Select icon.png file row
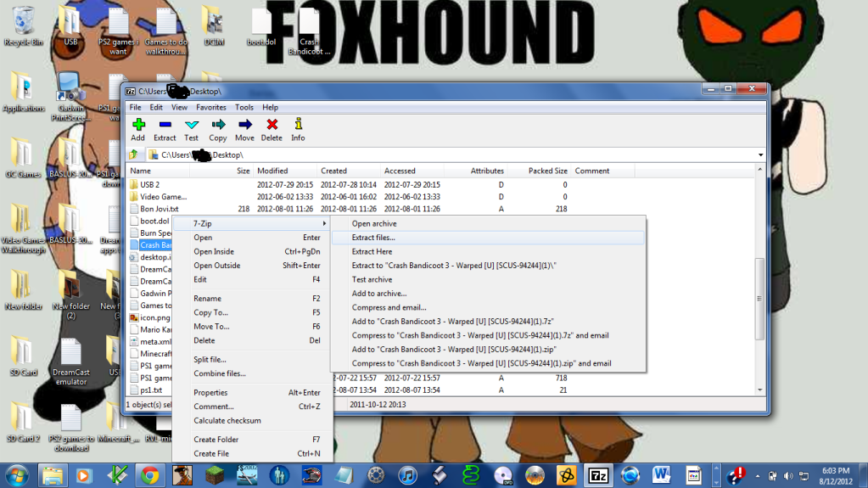Screen dimensions: 868x488 pos(150,318)
